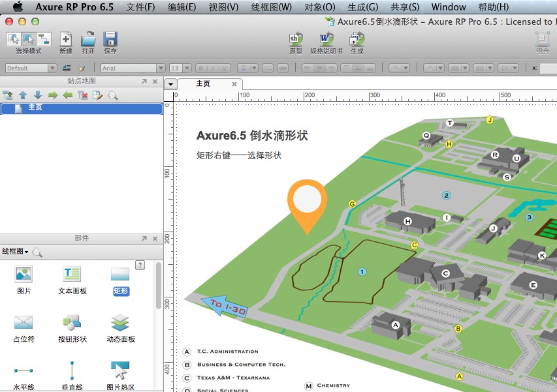
Task: Pick the 水平线 horizontal line widget
Action: click(x=24, y=377)
